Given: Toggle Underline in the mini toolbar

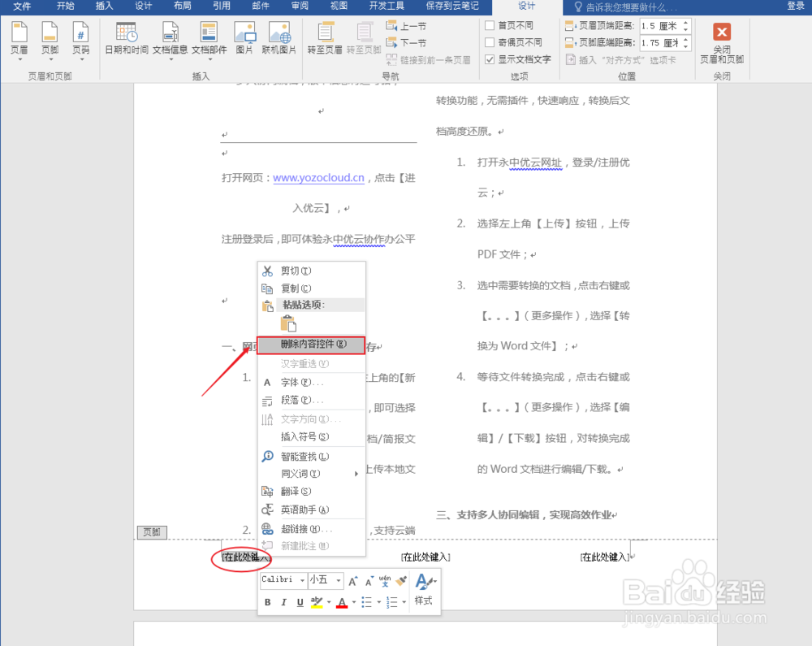Looking at the screenshot, I should [300, 602].
